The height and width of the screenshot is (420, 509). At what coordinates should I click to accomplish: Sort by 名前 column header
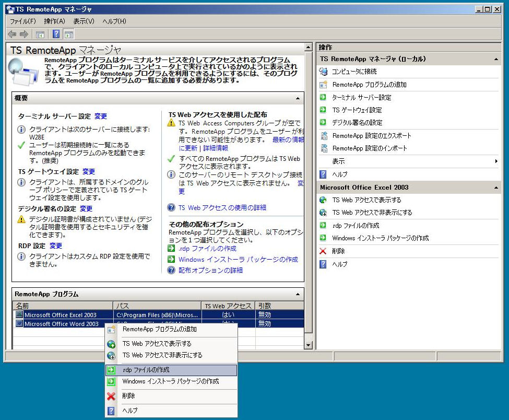(63, 306)
